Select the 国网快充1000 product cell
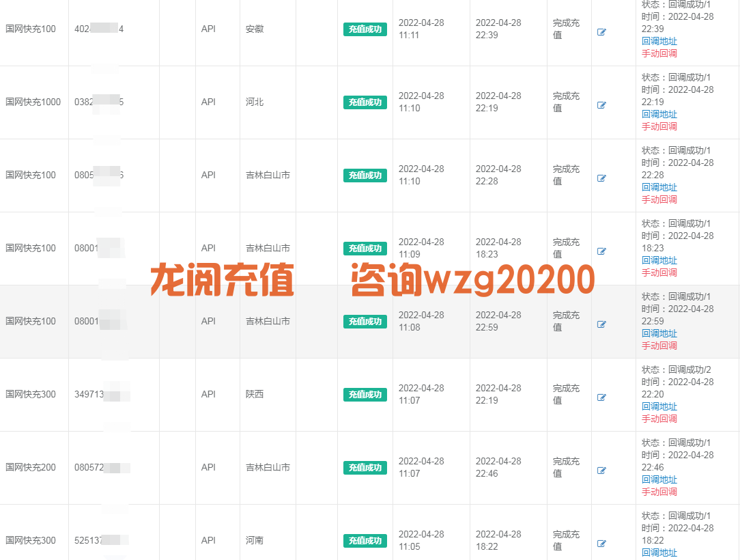The height and width of the screenshot is (560, 740). tap(33, 102)
